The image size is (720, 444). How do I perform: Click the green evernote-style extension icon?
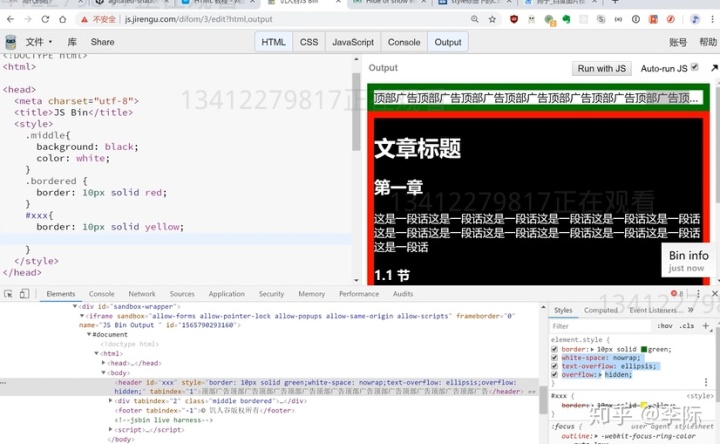[566, 19]
